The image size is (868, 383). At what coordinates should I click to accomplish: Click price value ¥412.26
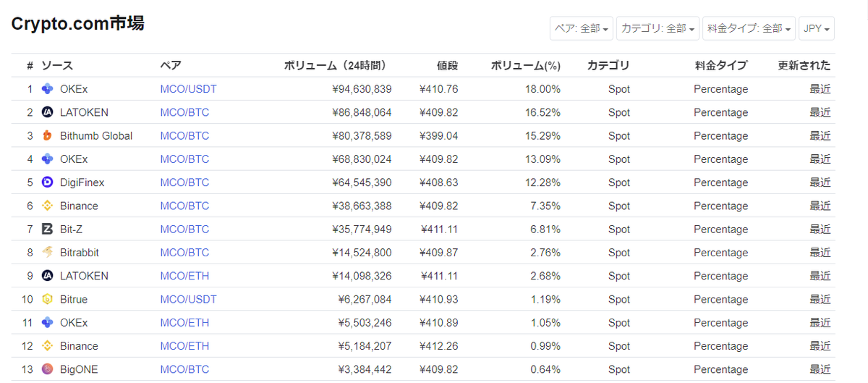coord(438,346)
